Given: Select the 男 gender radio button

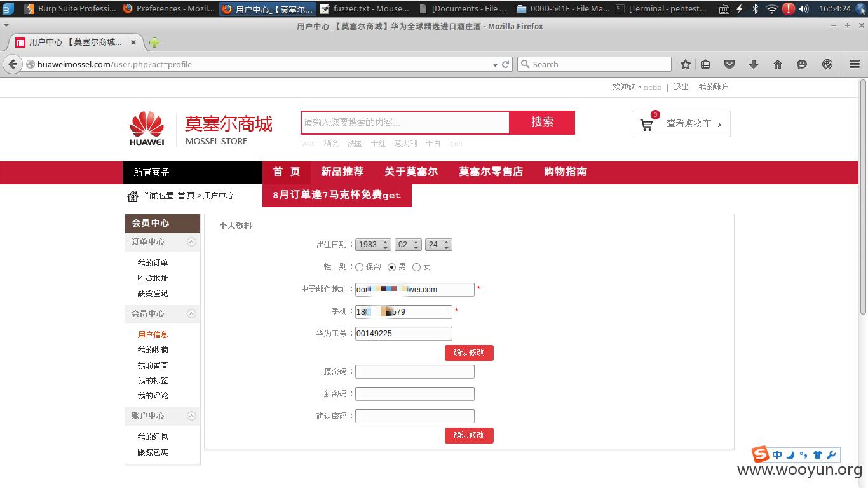Looking at the screenshot, I should point(391,267).
